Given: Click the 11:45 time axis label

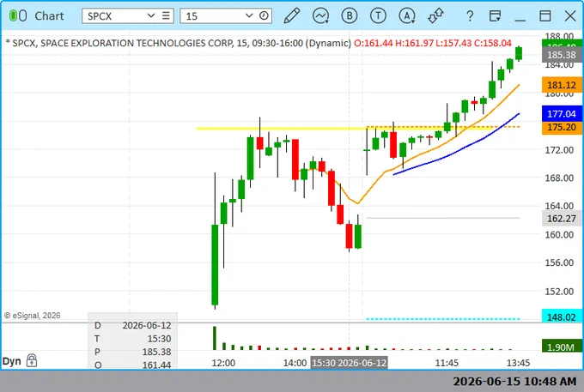Looking at the screenshot, I should tap(447, 363).
